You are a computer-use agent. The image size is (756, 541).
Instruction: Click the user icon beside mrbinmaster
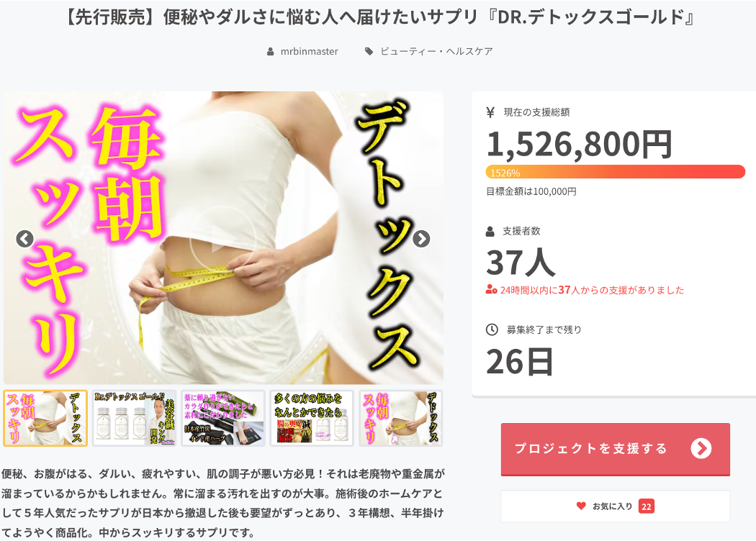[x=271, y=52]
